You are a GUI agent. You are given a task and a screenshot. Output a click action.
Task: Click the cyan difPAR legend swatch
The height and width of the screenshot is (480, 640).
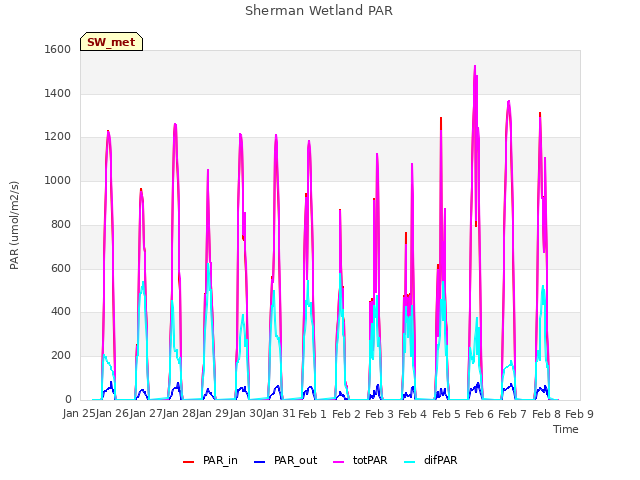pos(409,462)
